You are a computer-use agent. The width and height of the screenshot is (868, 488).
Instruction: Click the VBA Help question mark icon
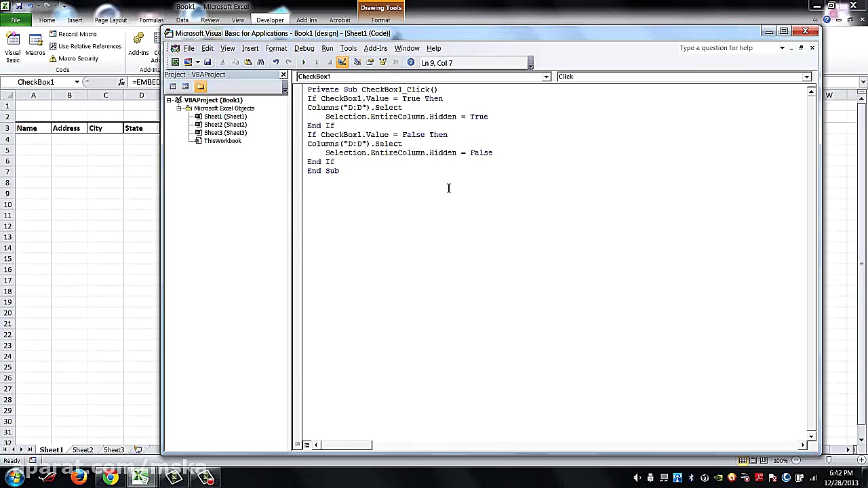(411, 62)
